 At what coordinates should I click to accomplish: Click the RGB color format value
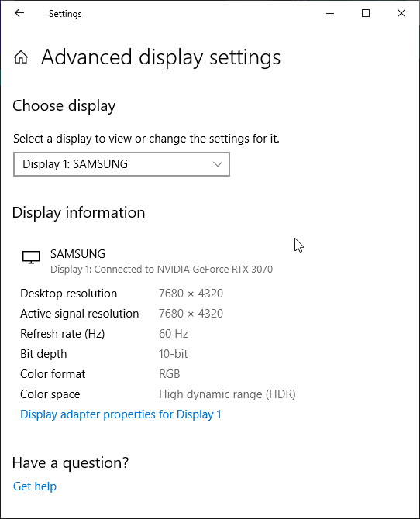(169, 374)
